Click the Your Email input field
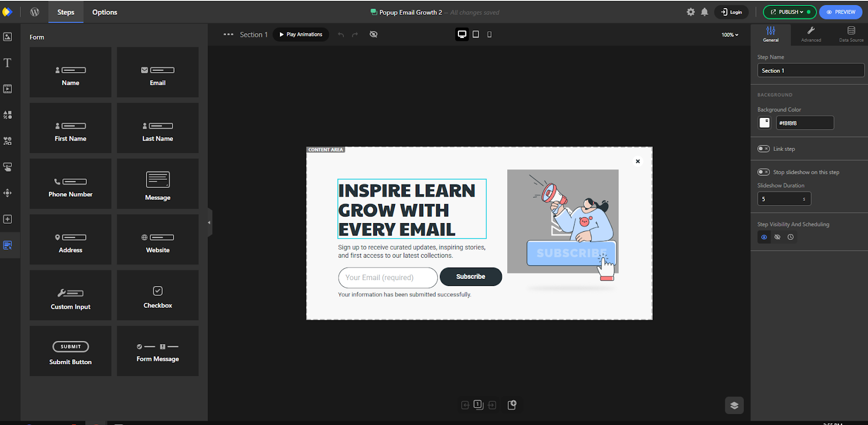 pyautogui.click(x=388, y=278)
